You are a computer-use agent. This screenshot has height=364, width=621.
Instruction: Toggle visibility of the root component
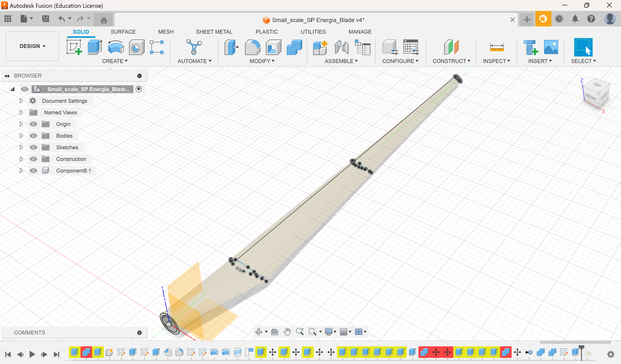point(25,89)
